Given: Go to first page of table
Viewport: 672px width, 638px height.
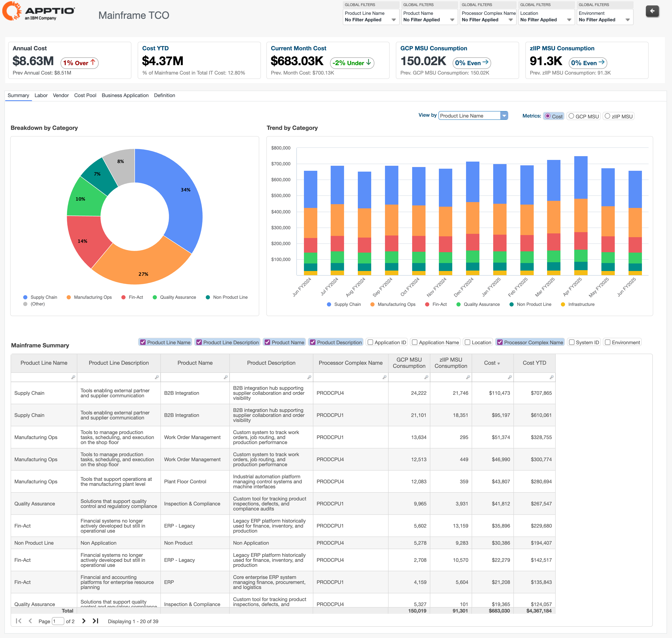Looking at the screenshot, I should pos(19,621).
